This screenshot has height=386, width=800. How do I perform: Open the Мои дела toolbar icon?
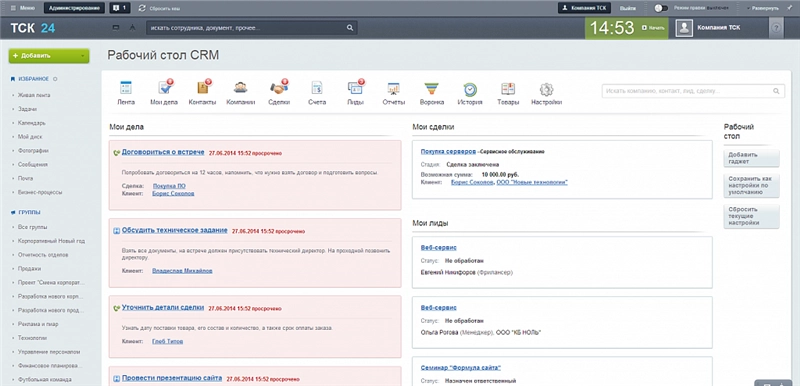pos(165,87)
